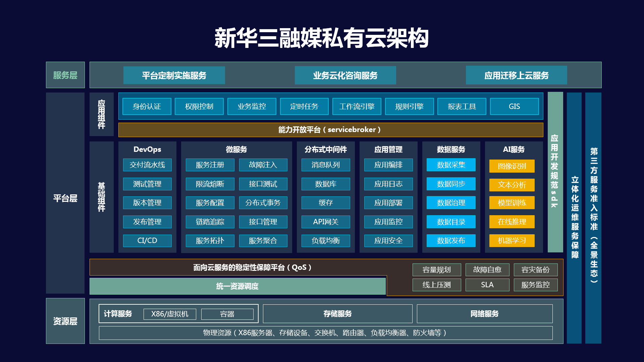The height and width of the screenshot is (362, 644).
Task: Select 交付流水线 under DevOps
Action: point(147,165)
